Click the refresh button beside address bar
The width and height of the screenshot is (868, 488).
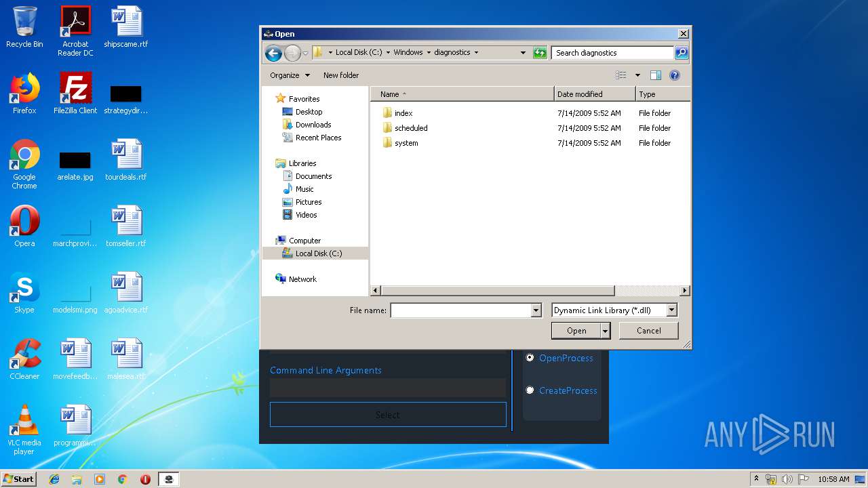(x=540, y=53)
